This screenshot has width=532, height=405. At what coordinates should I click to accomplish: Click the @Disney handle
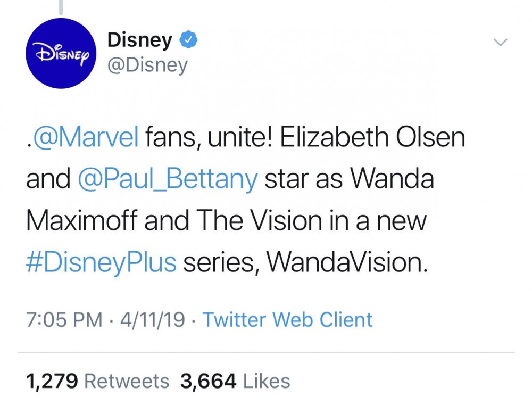click(147, 65)
